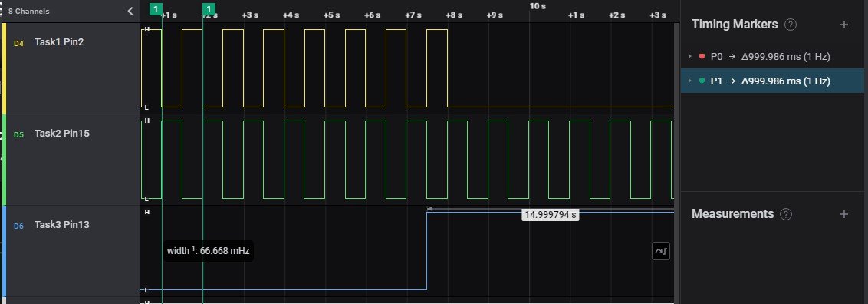Viewport: 868px width, 304px height.
Task: Click the 8 Channels header
Action: (x=29, y=11)
